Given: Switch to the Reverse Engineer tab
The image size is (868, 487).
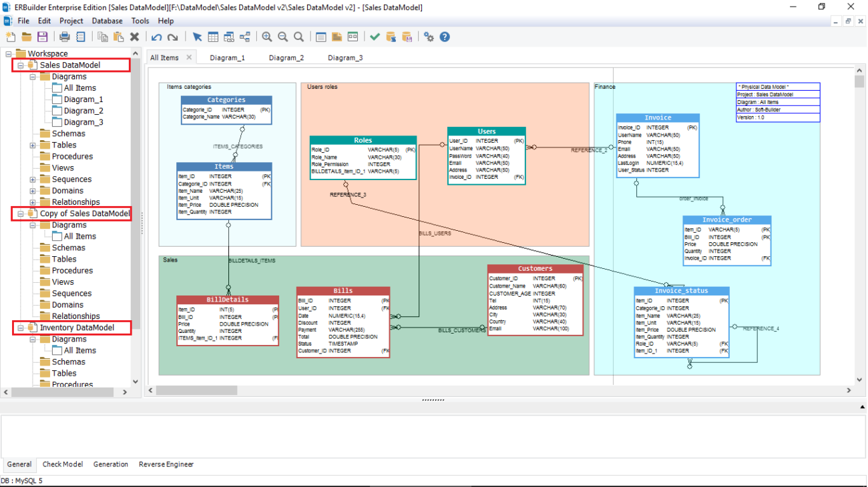Looking at the screenshot, I should click(x=165, y=464).
